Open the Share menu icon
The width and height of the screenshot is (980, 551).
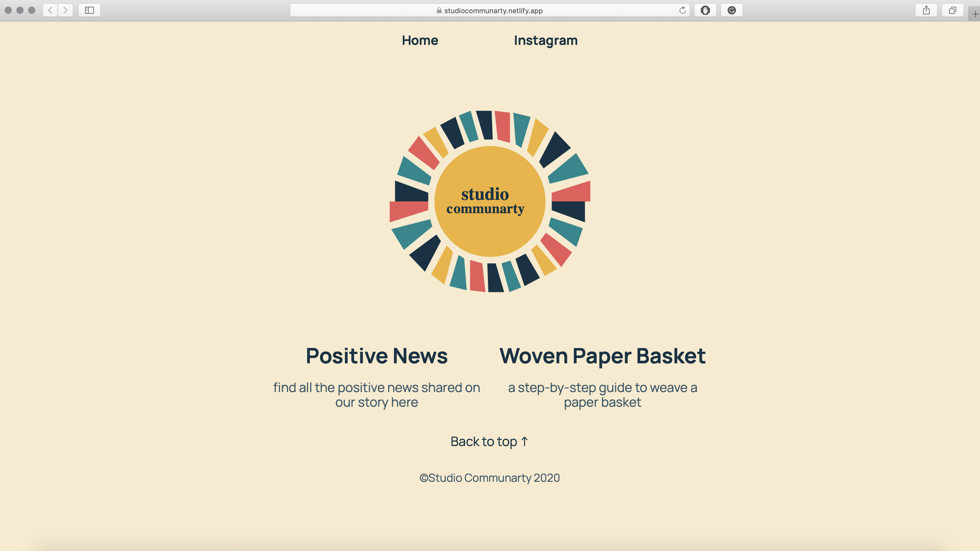pyautogui.click(x=926, y=10)
